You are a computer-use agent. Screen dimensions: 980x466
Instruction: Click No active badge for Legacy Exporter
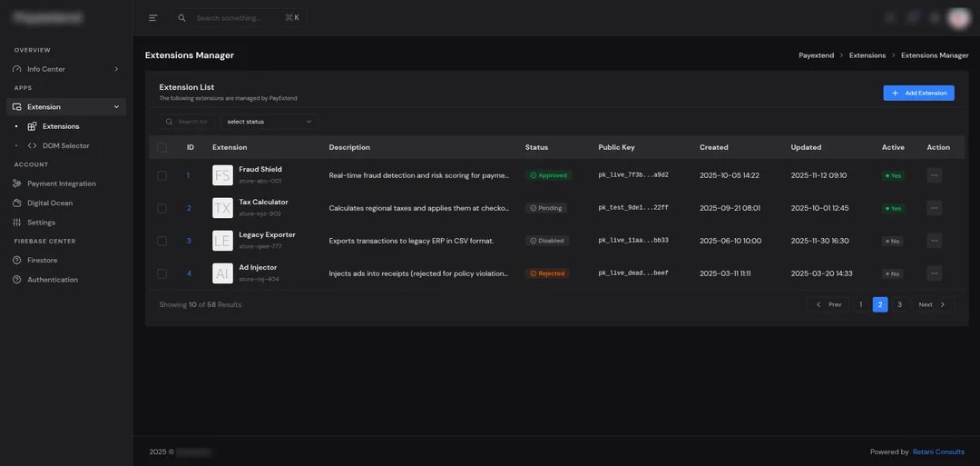tap(893, 241)
